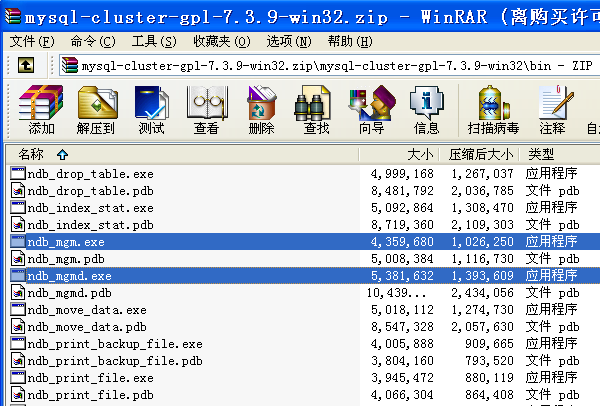Image resolution: width=600 pixels, height=406 pixels.
Task: Go up one folder level arrow button
Action: pos(26,65)
